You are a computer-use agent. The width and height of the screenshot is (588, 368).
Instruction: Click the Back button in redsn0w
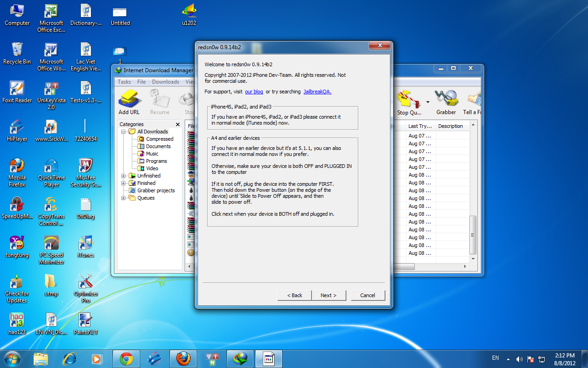click(294, 295)
